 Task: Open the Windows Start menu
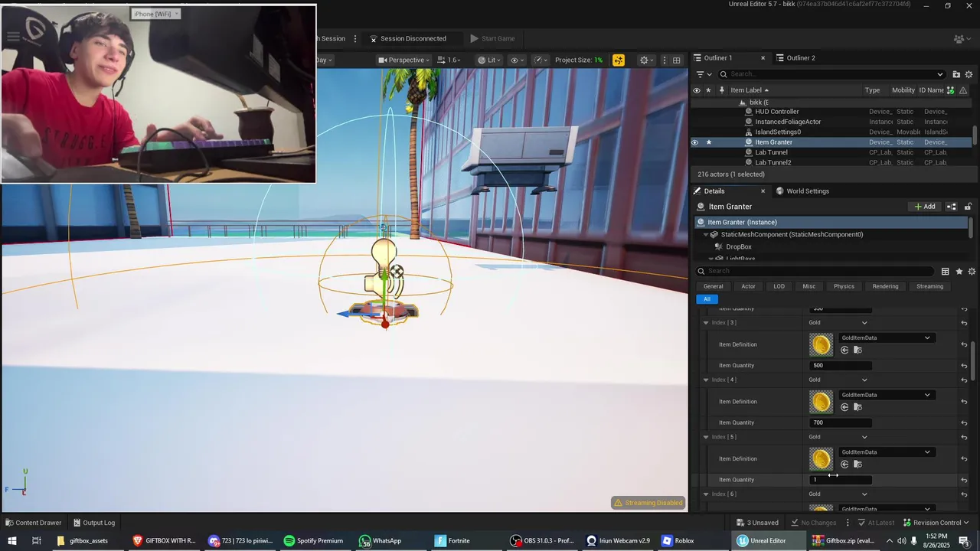click(12, 540)
